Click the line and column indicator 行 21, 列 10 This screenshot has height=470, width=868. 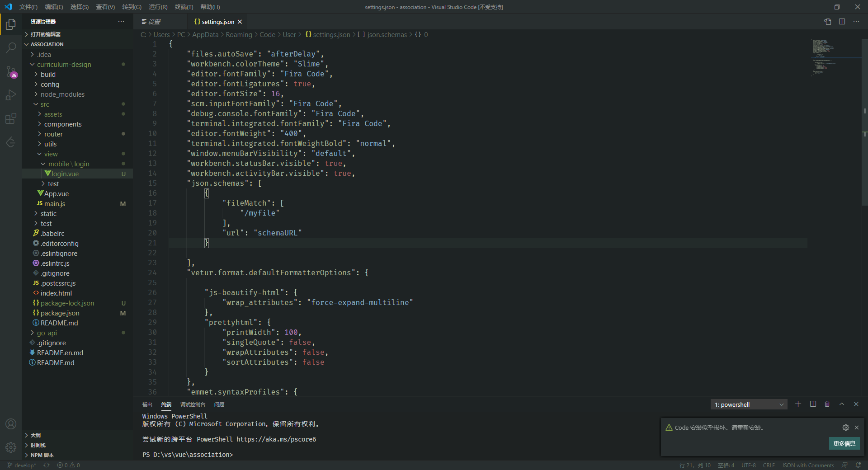point(695,465)
